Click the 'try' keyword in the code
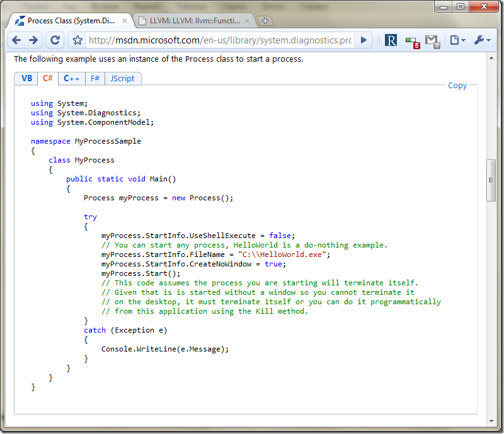The height and width of the screenshot is (434, 504). [x=90, y=217]
